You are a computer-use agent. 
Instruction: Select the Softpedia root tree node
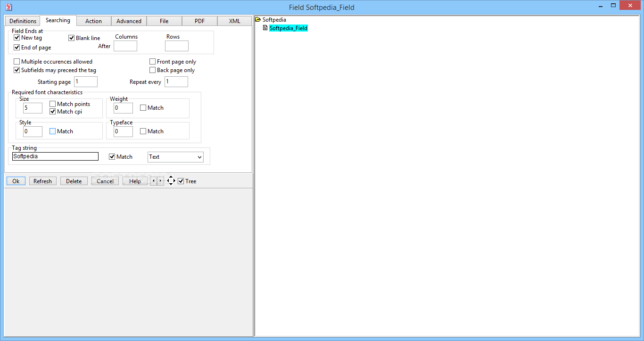coord(274,20)
